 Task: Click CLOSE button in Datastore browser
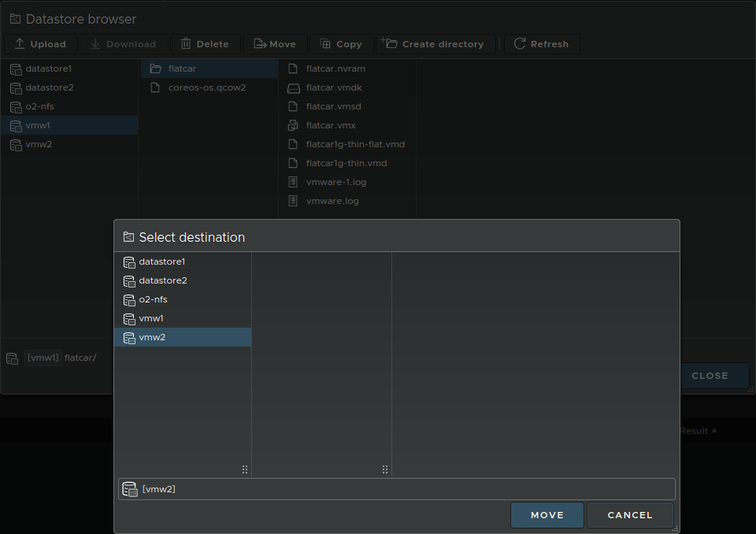[x=710, y=375]
